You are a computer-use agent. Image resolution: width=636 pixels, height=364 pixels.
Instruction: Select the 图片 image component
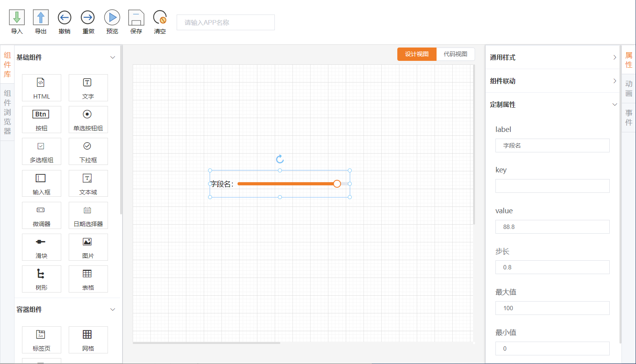[x=88, y=247]
